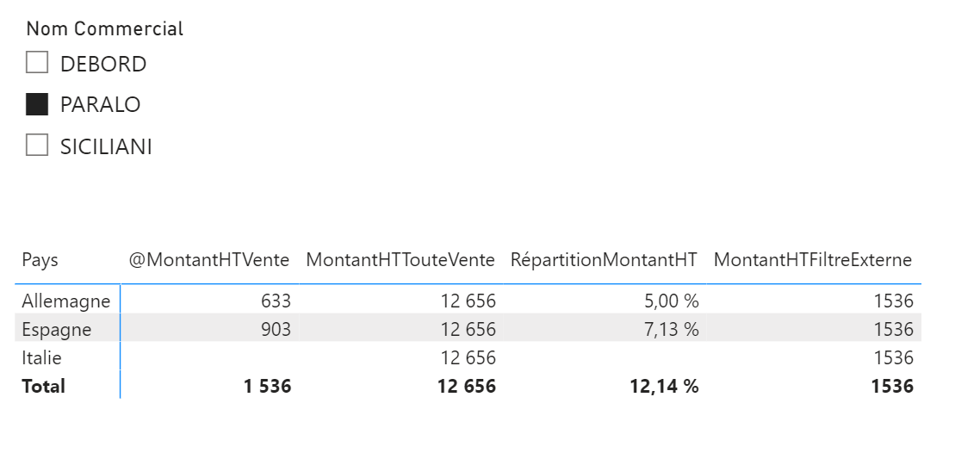Click the Total row label
980x453 pixels.
click(x=43, y=386)
